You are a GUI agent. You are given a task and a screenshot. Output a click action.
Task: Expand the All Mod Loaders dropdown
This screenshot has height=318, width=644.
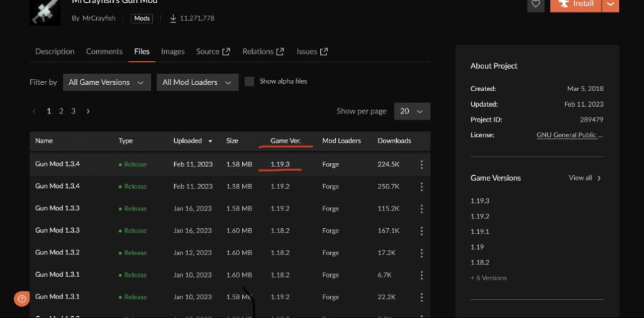point(197,82)
